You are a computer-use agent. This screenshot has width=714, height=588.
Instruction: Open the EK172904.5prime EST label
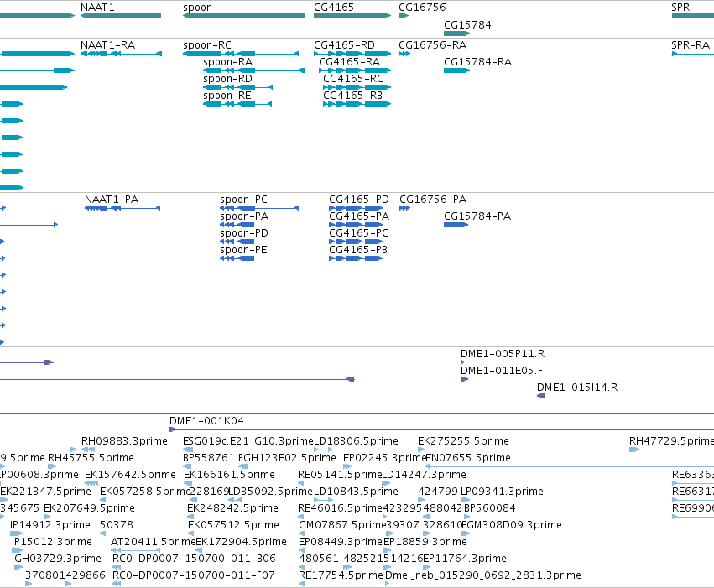242,542
